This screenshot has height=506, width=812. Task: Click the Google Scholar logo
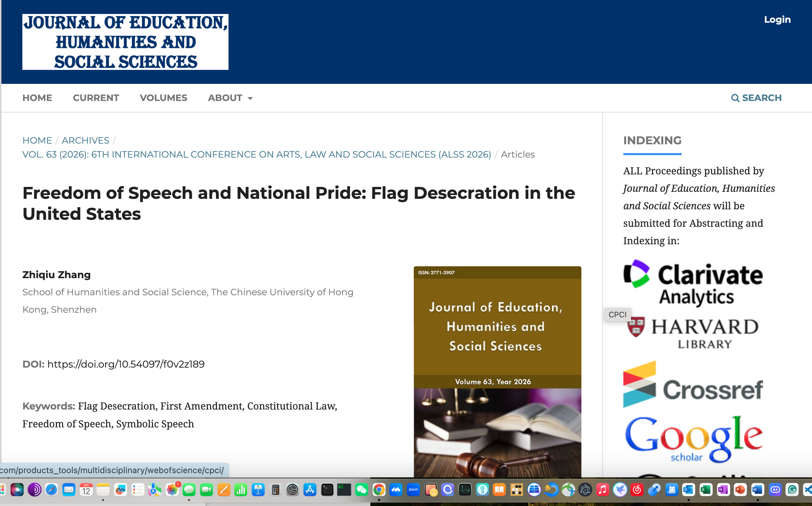[693, 439]
